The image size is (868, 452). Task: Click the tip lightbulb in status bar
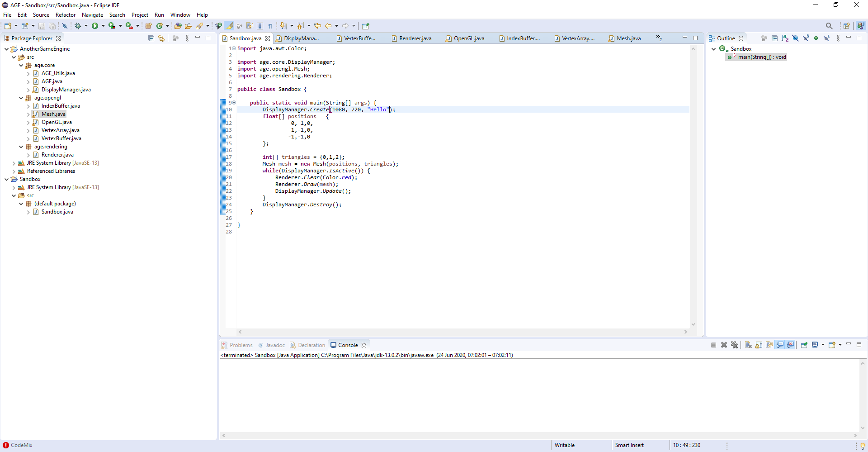click(x=863, y=446)
